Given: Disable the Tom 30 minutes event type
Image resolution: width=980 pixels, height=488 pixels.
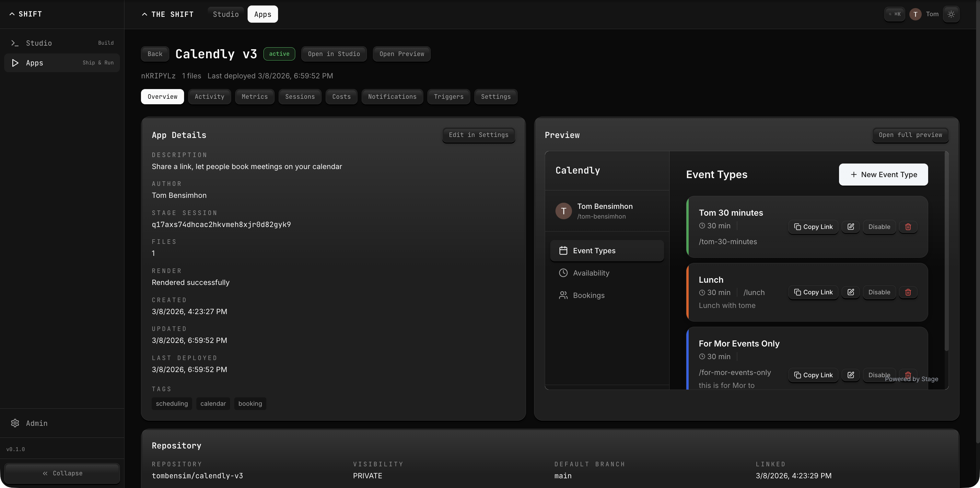Looking at the screenshot, I should click(x=879, y=227).
